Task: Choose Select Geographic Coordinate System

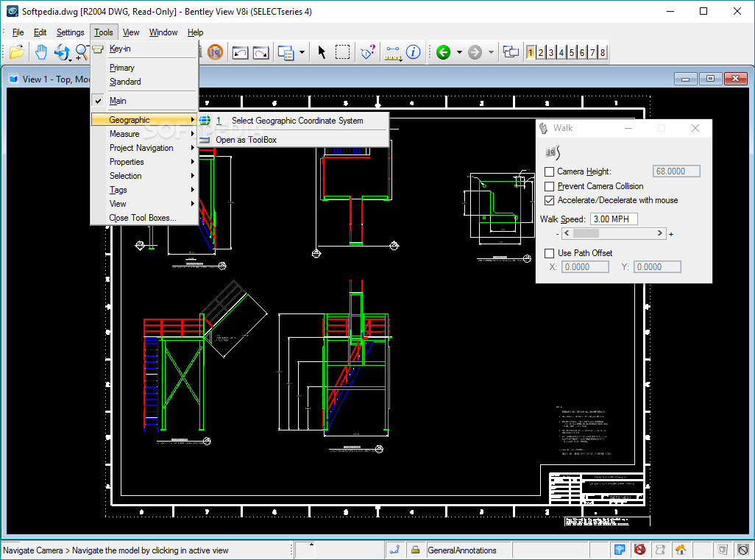Action: tap(297, 121)
